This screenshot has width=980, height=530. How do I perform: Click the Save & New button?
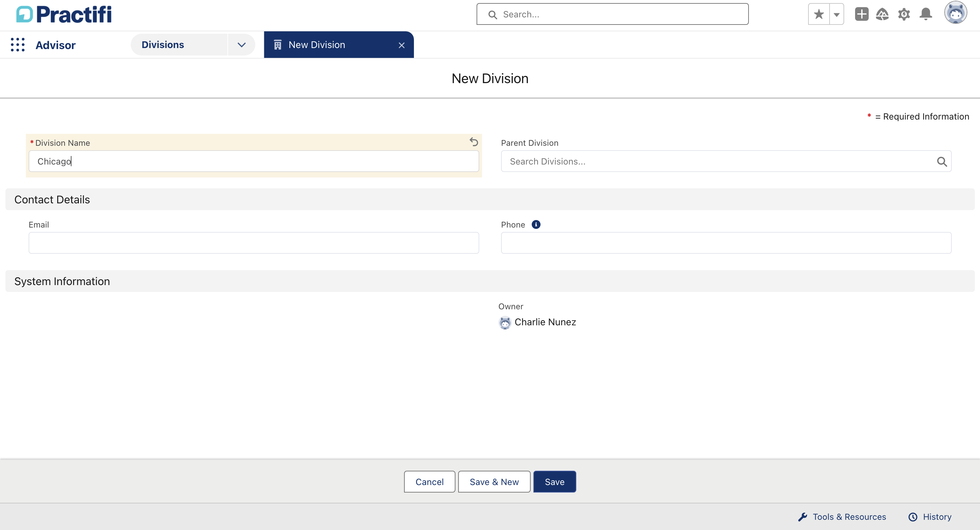pos(494,481)
